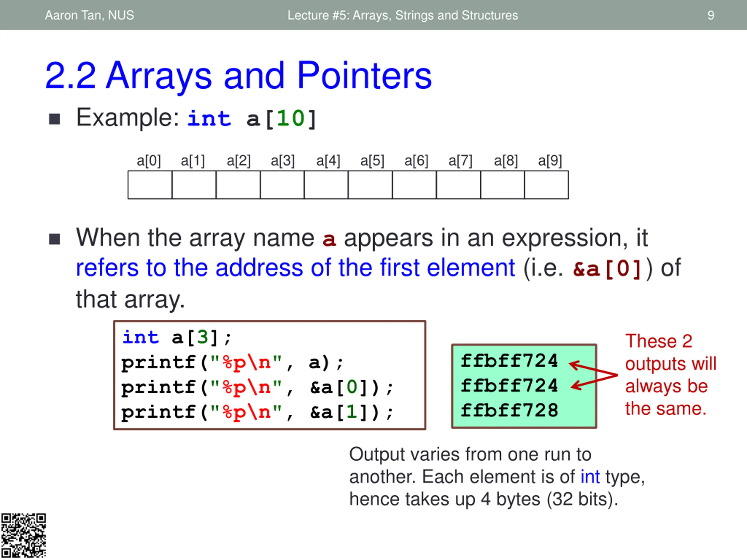Click the red note 'These 2 outputs'
Screen dimensions: 747x560
click(671, 375)
